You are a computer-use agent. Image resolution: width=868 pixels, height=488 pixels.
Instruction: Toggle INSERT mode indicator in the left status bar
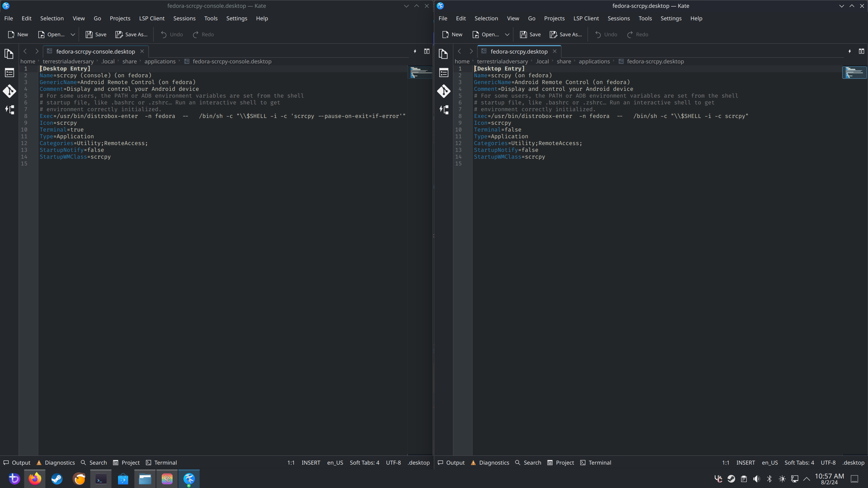[x=311, y=463]
